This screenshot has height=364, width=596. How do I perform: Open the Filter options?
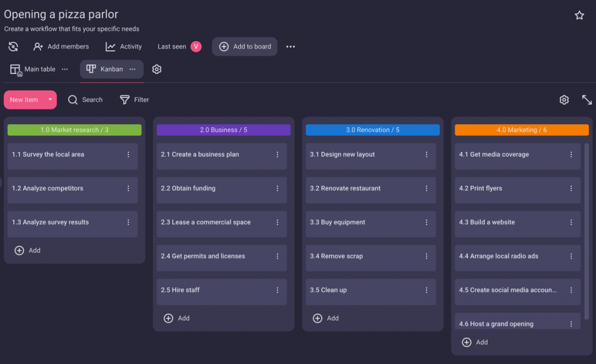(134, 100)
